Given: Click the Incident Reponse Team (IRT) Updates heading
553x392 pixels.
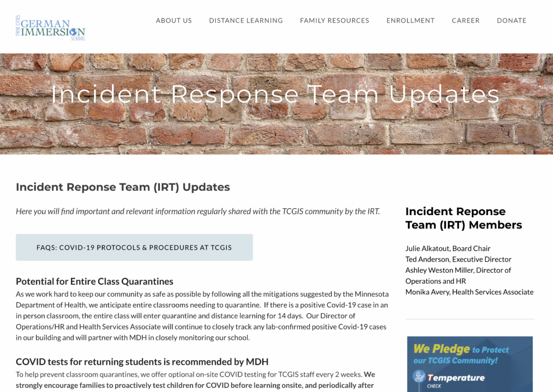Looking at the screenshot, I should click(x=123, y=187).
